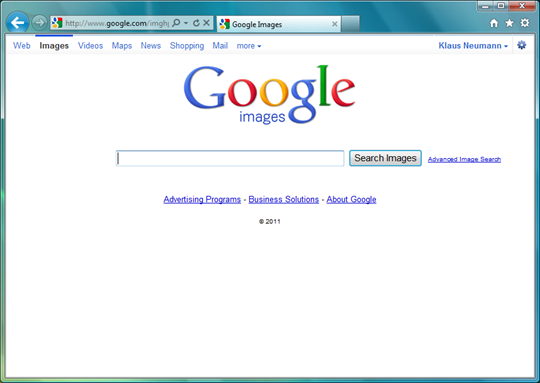This screenshot has height=383, width=540.
Task: Refresh the page with the reload icon
Action: click(x=196, y=23)
